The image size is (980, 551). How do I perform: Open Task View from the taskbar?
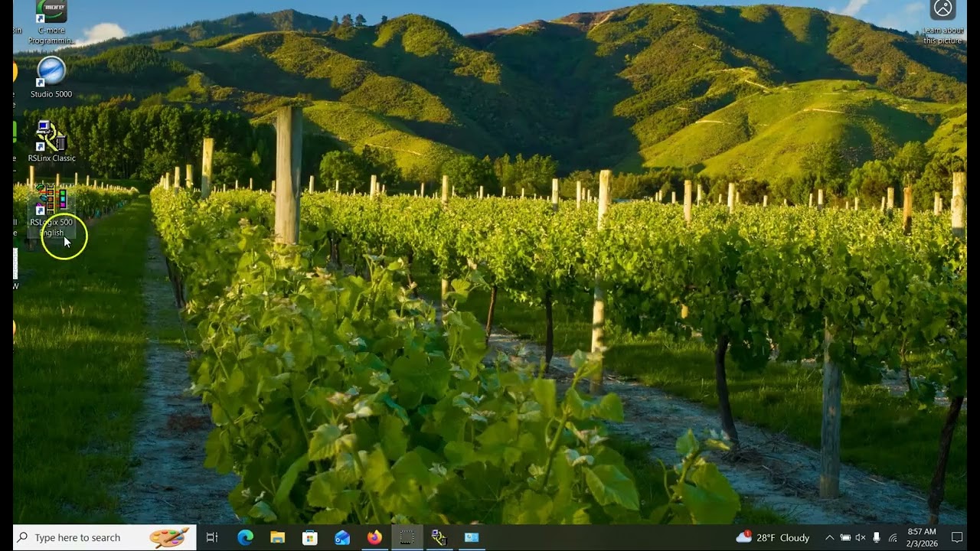[212, 538]
